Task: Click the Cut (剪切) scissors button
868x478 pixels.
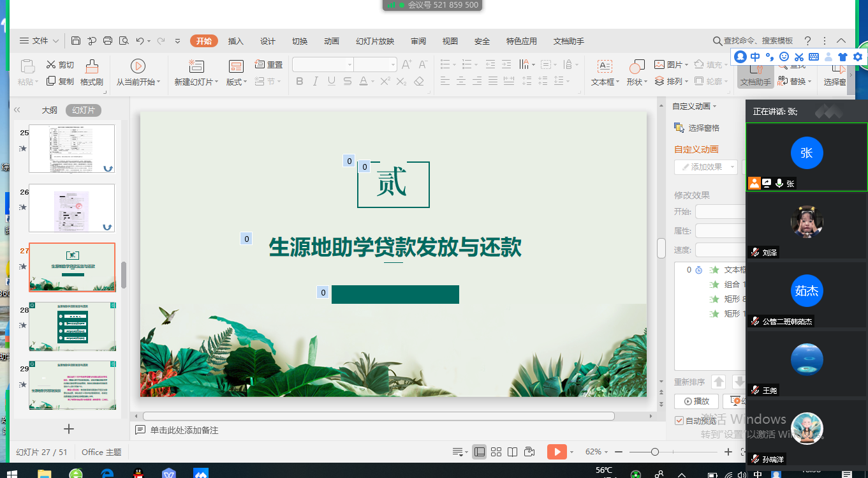Action: tap(60, 64)
